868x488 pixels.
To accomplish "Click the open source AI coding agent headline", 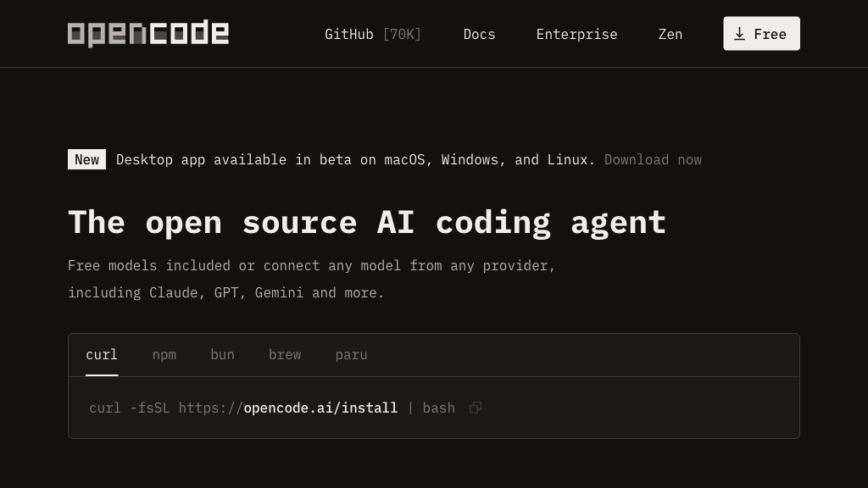I will pyautogui.click(x=367, y=222).
